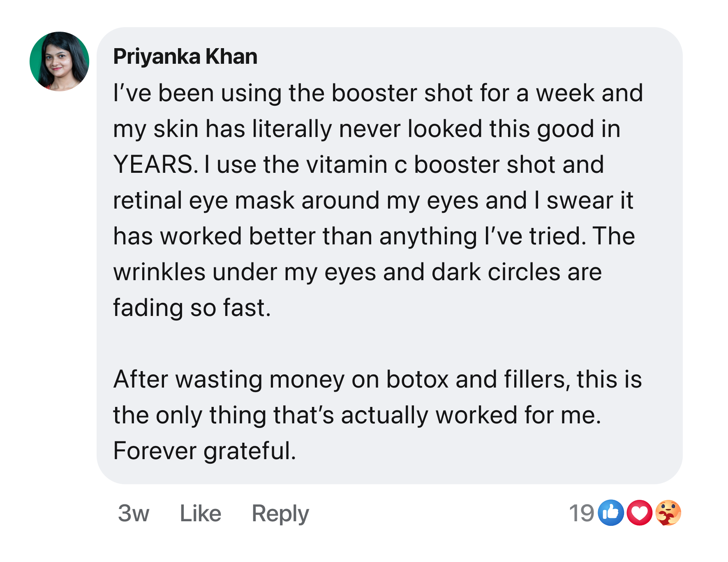Viewport: 728px width, 562px height.
Task: Click the 'has worked better than anything' line
Action: point(374,236)
